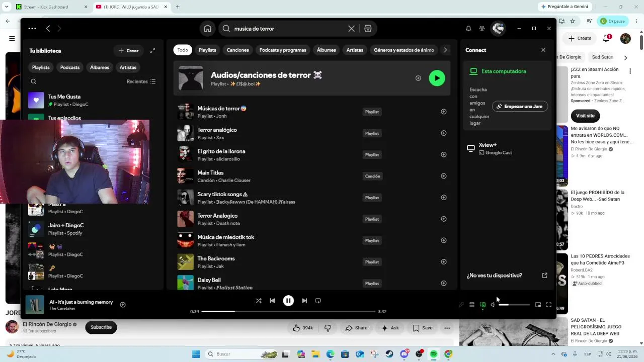Select Canciones search filter
Image resolution: width=644 pixels, height=362 pixels.
click(x=237, y=50)
